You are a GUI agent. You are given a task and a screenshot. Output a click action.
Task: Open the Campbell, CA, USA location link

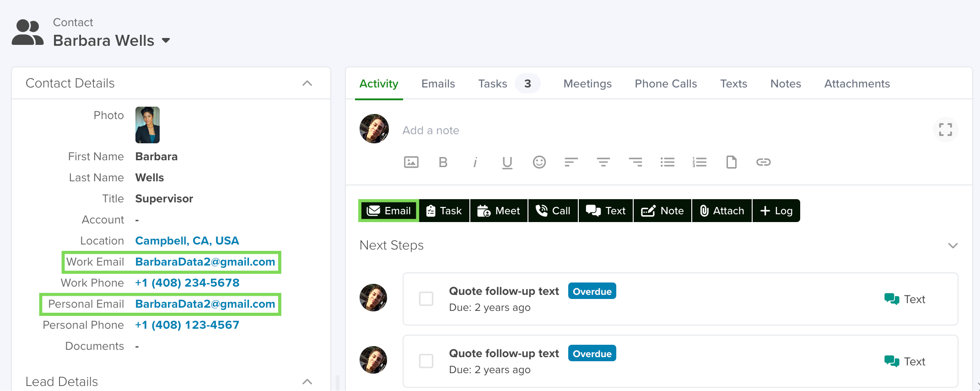tap(187, 241)
